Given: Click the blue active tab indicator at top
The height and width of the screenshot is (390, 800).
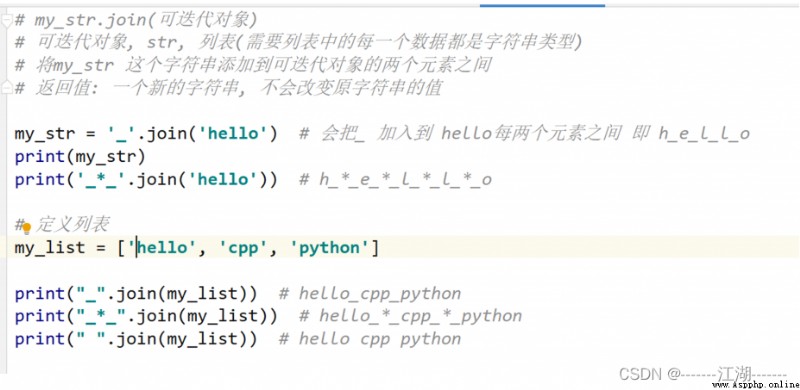Looking at the screenshot, I should (542, 5).
